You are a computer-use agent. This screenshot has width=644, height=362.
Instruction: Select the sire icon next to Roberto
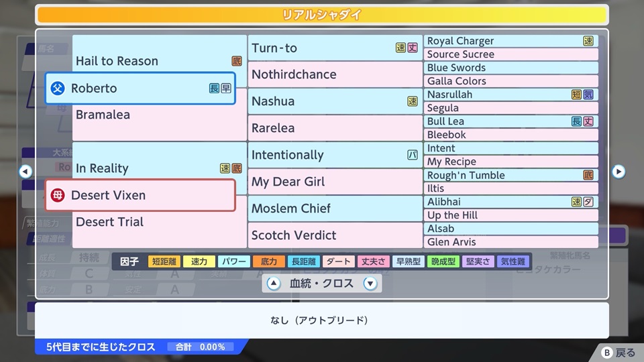pos(58,88)
